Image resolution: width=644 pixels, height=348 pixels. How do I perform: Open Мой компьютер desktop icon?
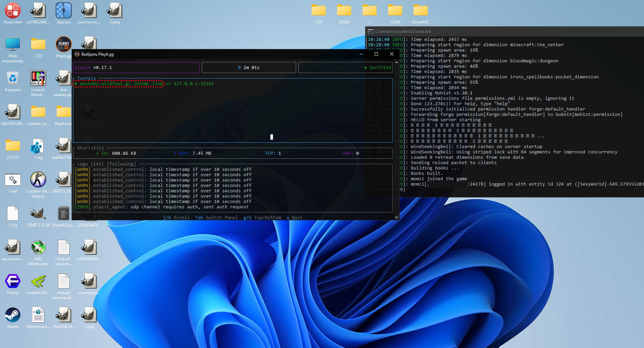(x=13, y=45)
